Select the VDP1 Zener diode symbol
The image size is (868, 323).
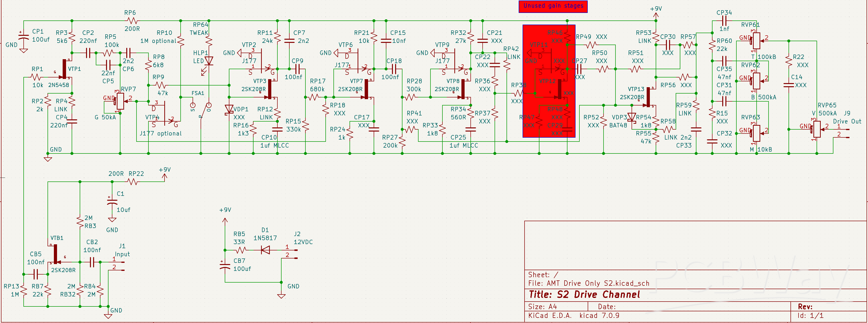(229, 109)
